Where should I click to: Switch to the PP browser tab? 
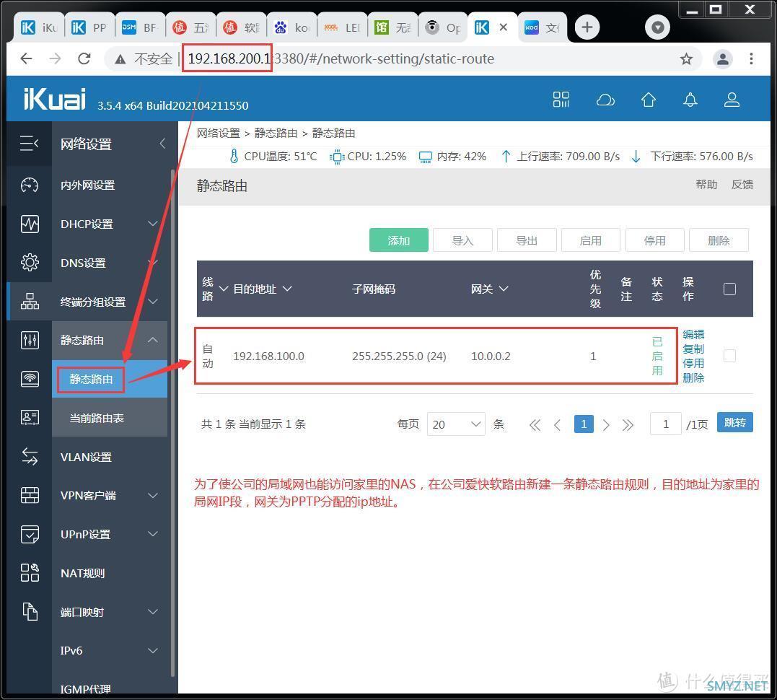(x=90, y=27)
